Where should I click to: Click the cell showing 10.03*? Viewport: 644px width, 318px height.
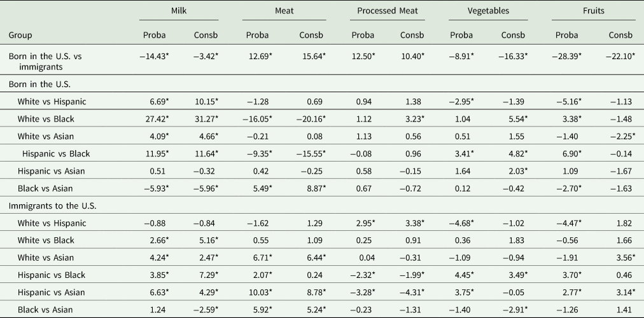tap(258, 292)
